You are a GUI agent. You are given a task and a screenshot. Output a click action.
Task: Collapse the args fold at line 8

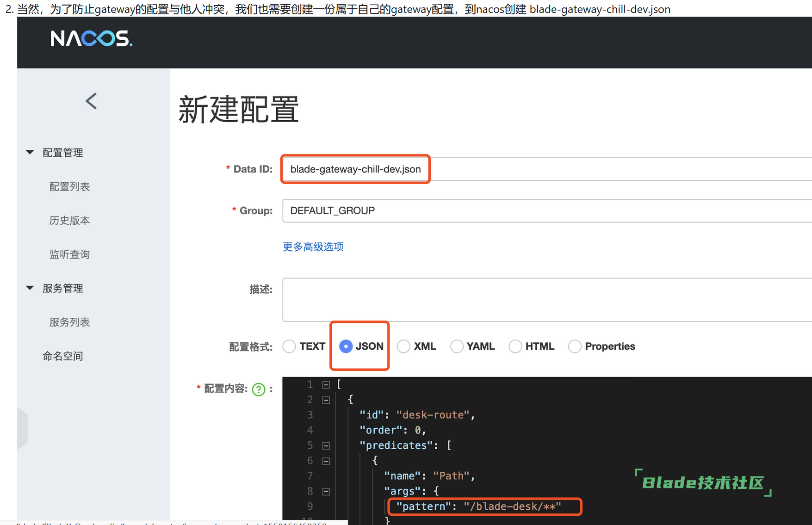click(326, 491)
